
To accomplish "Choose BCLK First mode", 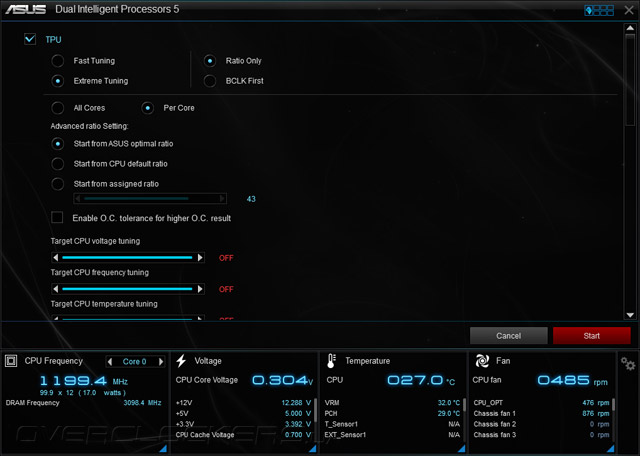I will click(x=210, y=81).
